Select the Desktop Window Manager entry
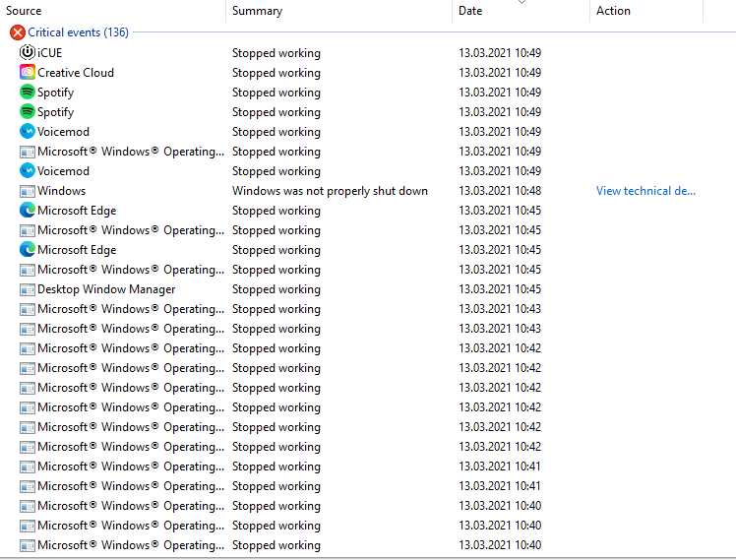The image size is (736, 560). [x=106, y=289]
